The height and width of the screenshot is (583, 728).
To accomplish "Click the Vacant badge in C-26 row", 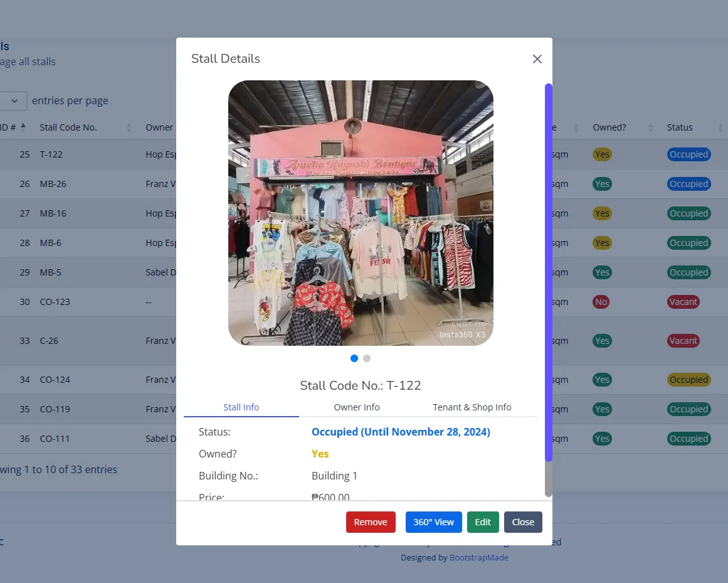I will 683,341.
